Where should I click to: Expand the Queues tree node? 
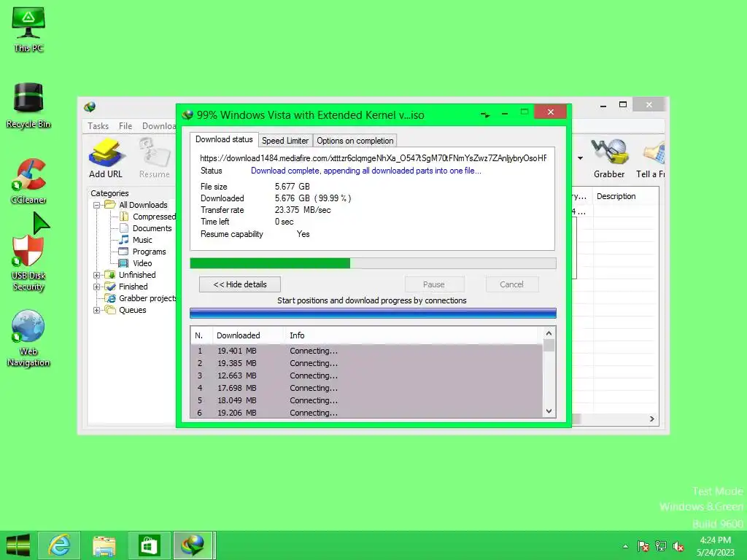coord(97,311)
